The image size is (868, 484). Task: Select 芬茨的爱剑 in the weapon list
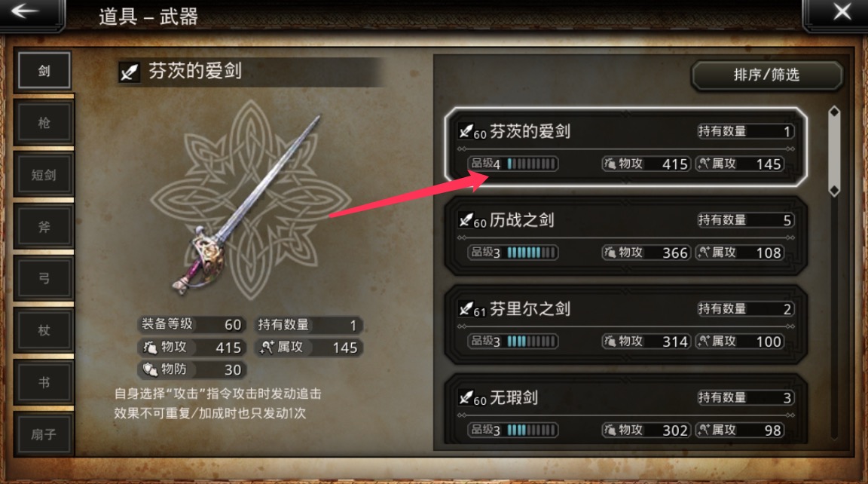point(625,147)
